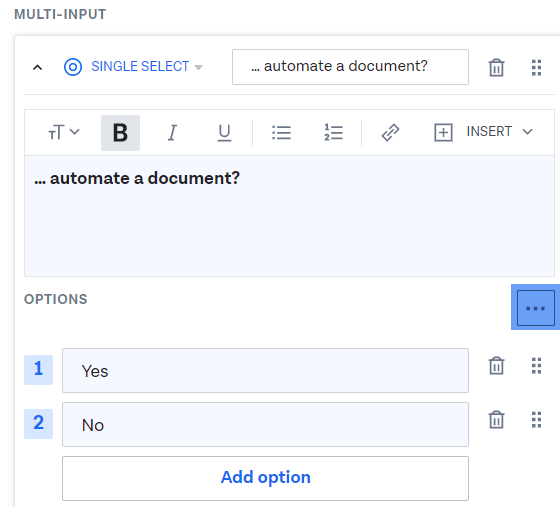Click the Add option button
The height and width of the screenshot is (507, 560).
[x=265, y=478]
